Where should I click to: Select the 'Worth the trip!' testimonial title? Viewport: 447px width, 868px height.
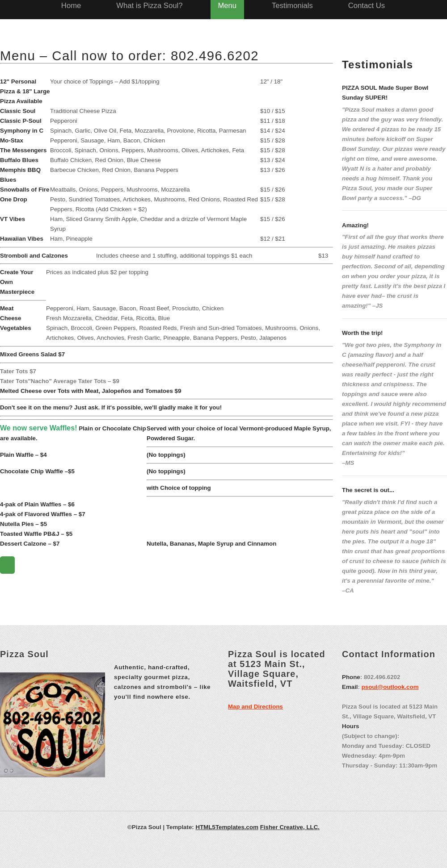point(362,333)
